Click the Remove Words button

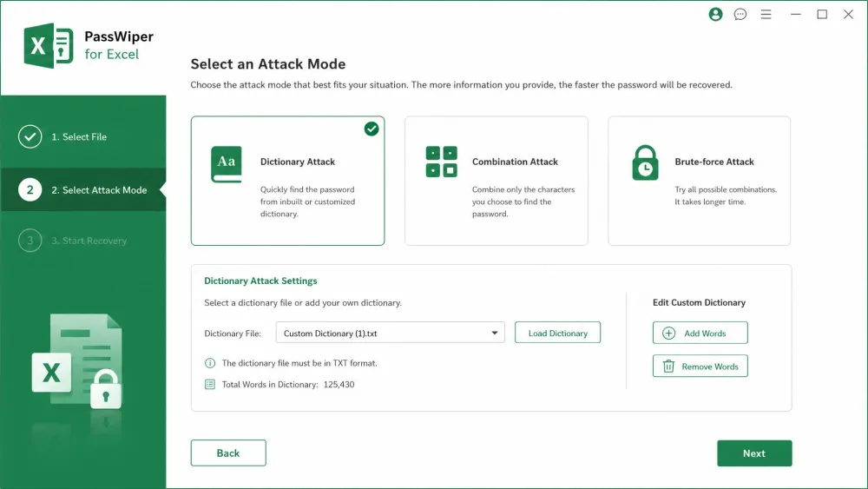point(700,366)
